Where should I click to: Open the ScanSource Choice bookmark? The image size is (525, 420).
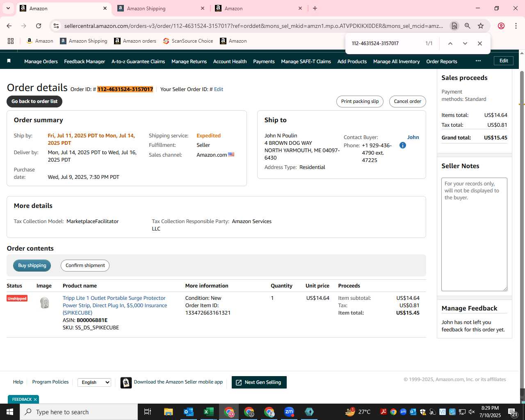(x=188, y=41)
